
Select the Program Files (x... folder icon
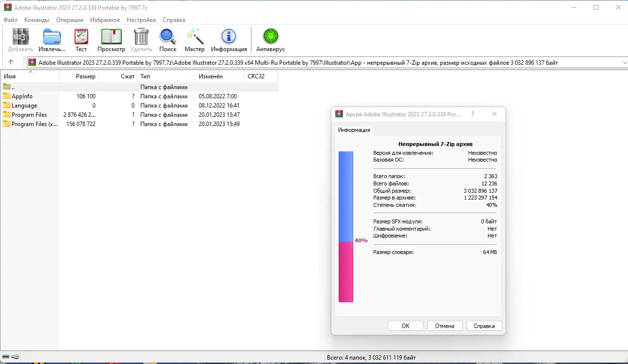[7, 124]
